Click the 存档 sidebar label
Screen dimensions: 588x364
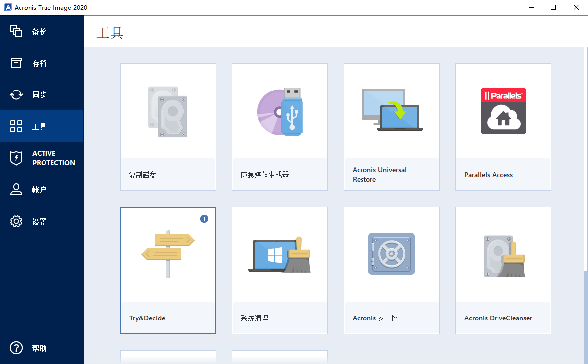pyautogui.click(x=40, y=63)
